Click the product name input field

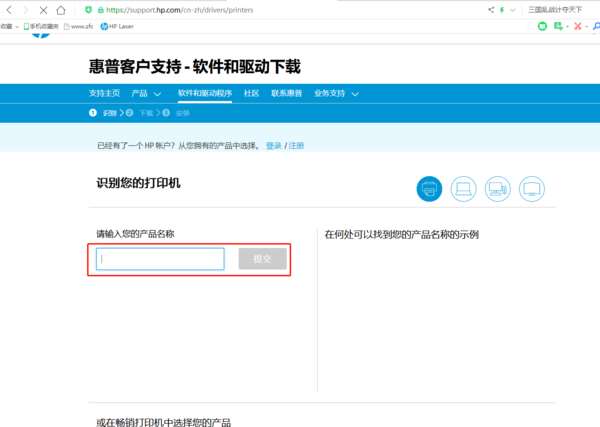coord(160,259)
